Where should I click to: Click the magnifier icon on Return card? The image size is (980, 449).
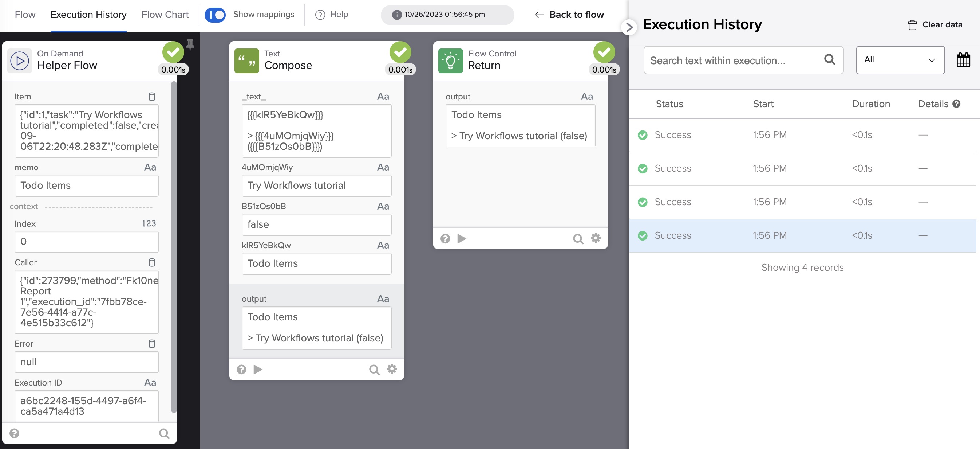coord(577,238)
